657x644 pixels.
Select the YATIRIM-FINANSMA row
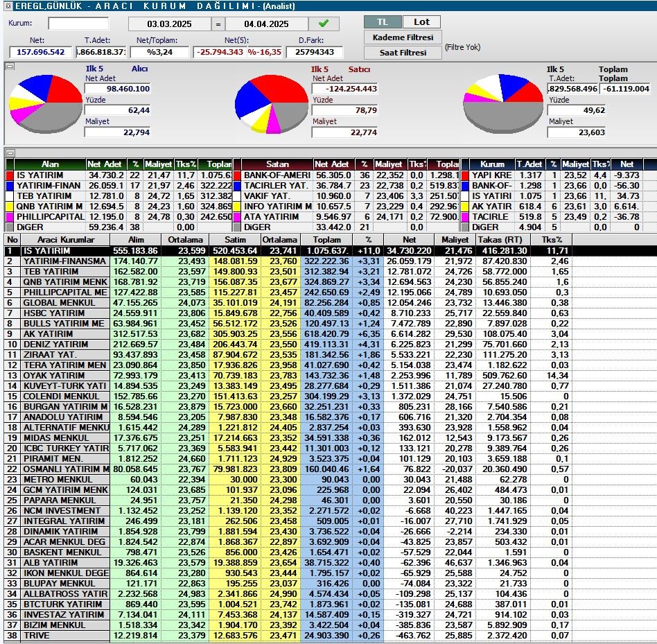[x=288, y=261]
